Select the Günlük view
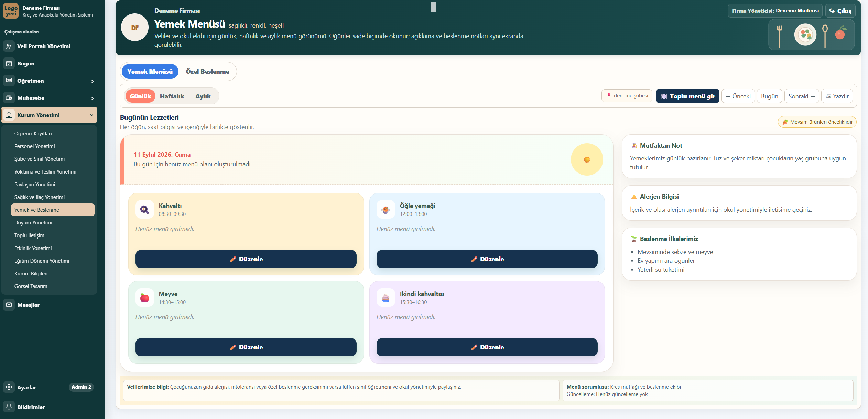The image size is (868, 419). coord(140,96)
